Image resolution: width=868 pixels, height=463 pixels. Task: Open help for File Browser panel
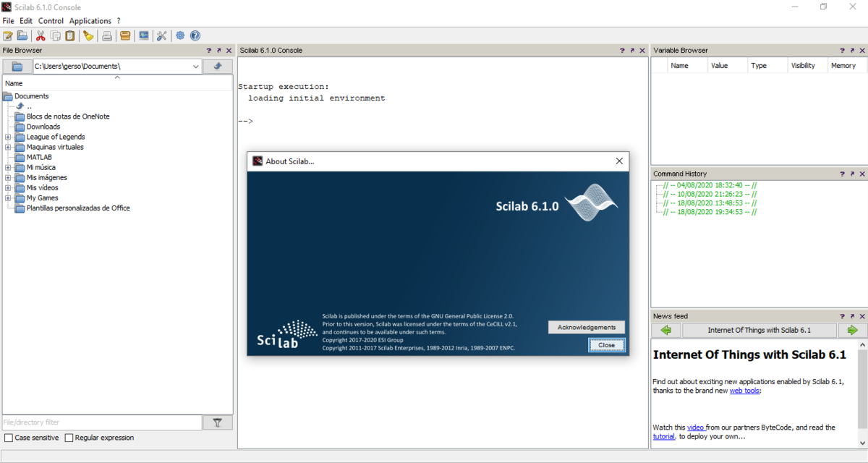point(209,51)
